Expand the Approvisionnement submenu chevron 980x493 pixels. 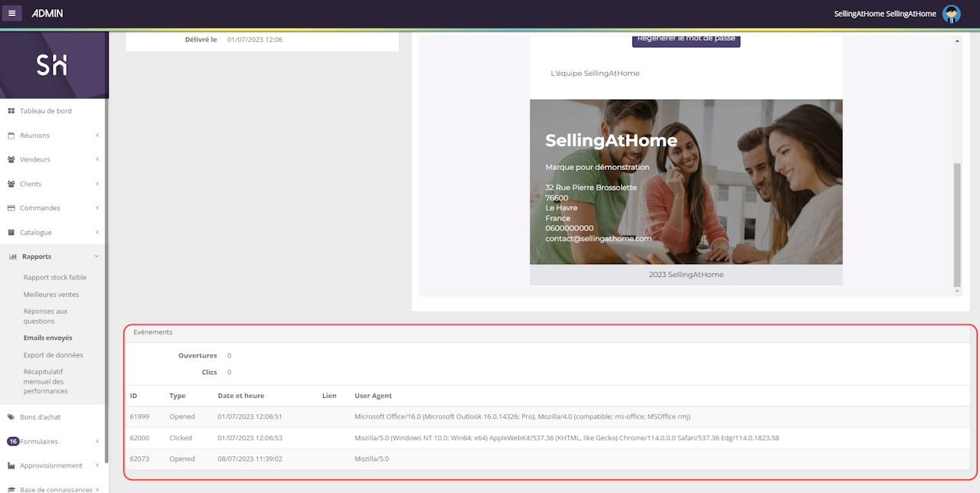pyautogui.click(x=97, y=465)
